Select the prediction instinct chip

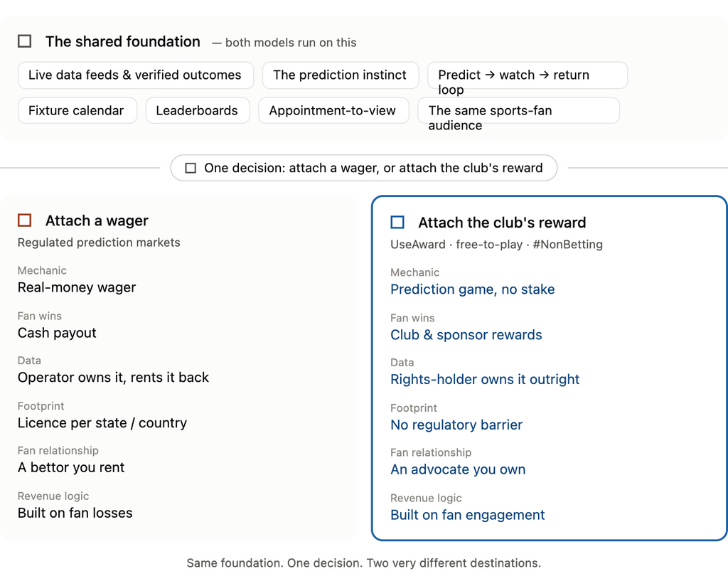point(341,75)
